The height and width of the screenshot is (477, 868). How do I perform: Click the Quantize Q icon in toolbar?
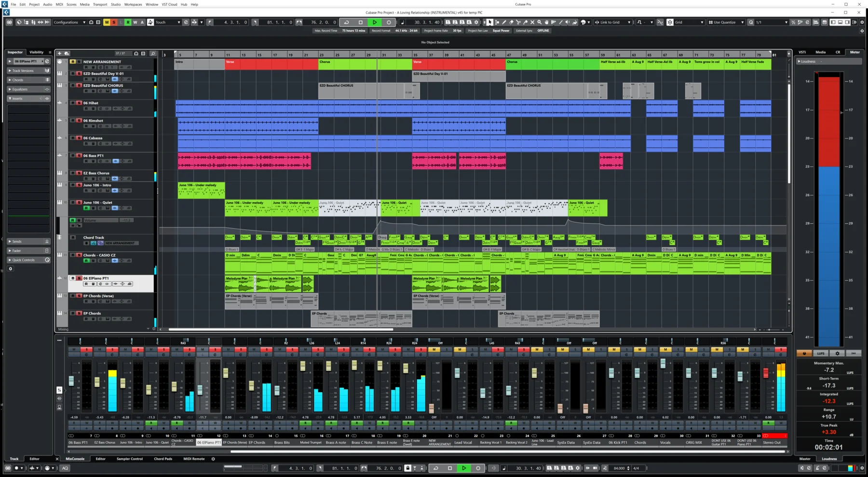click(751, 22)
